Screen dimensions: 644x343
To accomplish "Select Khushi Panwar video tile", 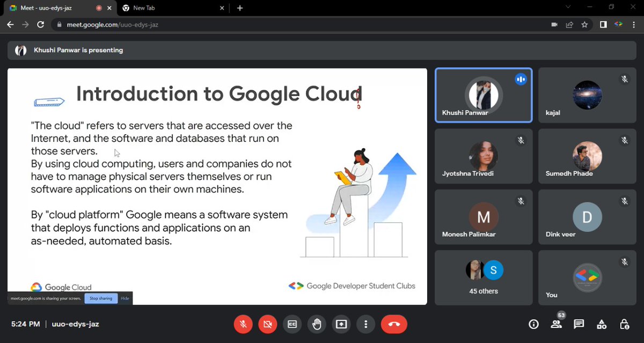I will [x=484, y=96].
